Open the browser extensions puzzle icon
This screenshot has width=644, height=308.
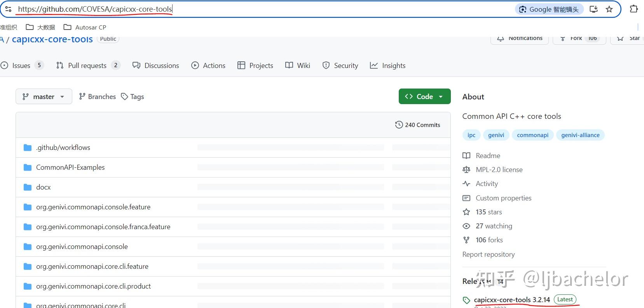pyautogui.click(x=634, y=9)
